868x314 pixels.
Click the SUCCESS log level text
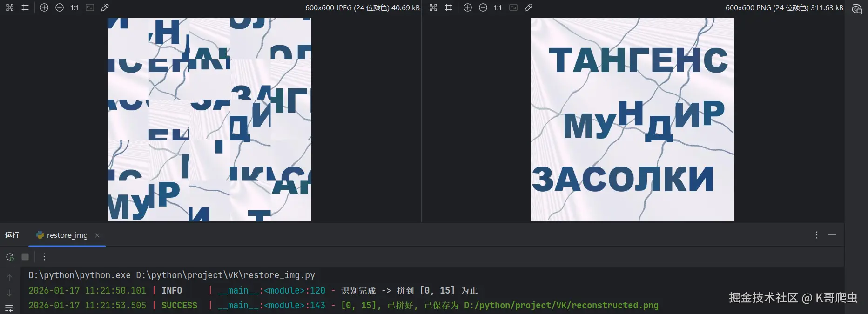(x=180, y=306)
